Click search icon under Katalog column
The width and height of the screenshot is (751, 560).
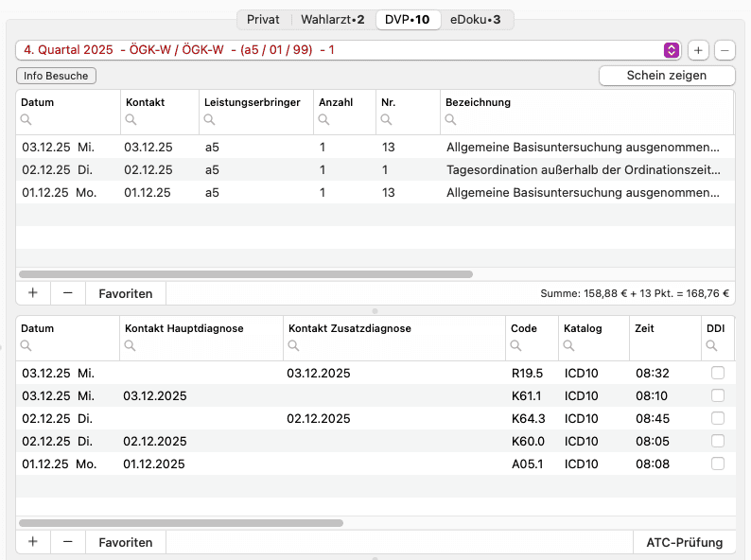pos(568,345)
